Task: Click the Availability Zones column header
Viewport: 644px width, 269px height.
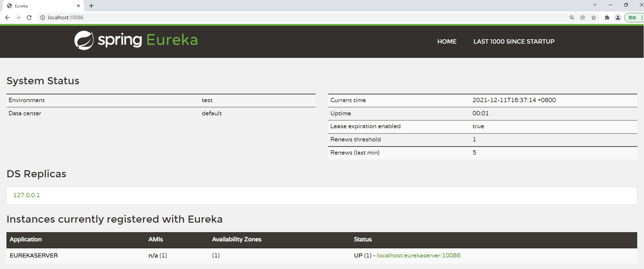Action: [237, 239]
